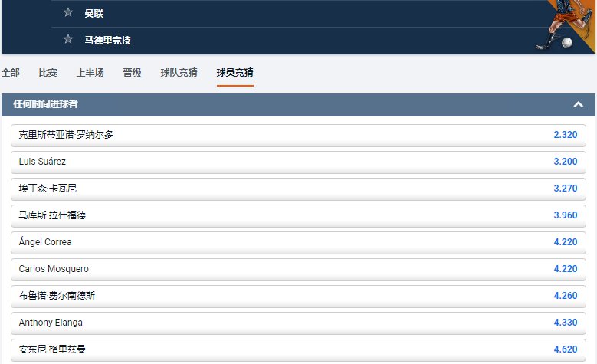Open the 比赛 tab
Screen dimensions: 597x364
[48, 73]
